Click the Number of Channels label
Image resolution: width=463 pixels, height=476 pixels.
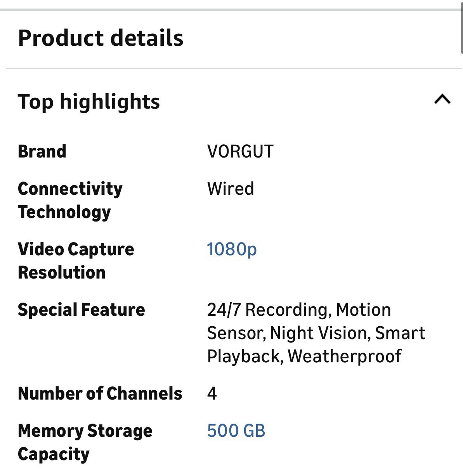tap(100, 393)
